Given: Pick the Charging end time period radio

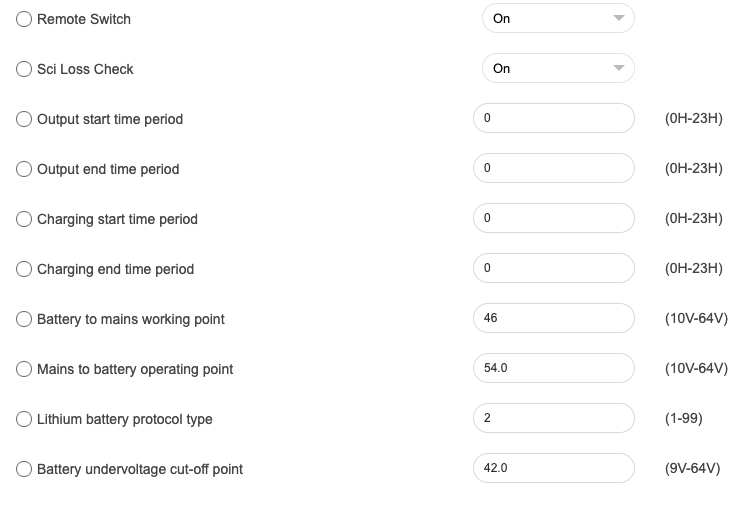Looking at the screenshot, I should (24, 269).
